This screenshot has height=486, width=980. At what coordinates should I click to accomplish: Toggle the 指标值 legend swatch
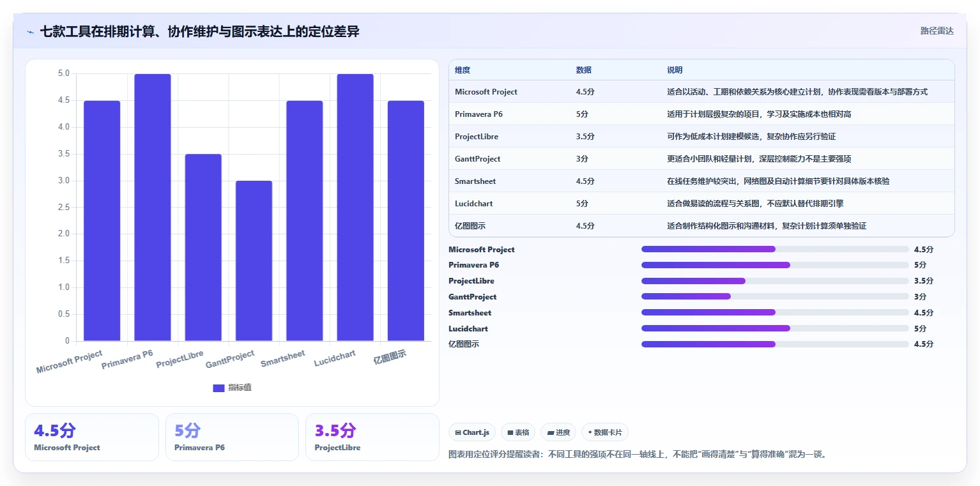[x=218, y=388]
